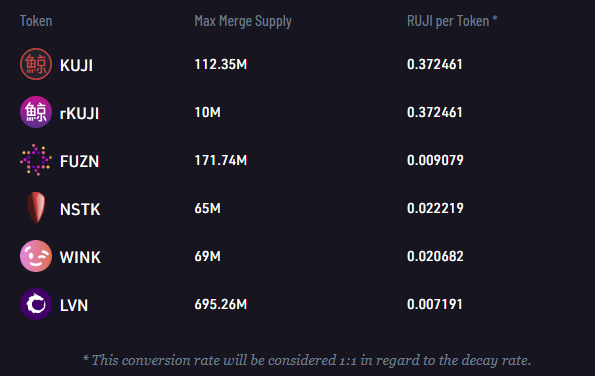Open the FUZN token label
Screen dimensions: 595x376
(x=79, y=161)
